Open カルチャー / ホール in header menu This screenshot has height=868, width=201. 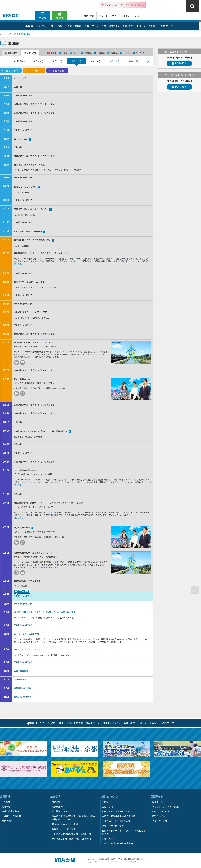(130, 16)
